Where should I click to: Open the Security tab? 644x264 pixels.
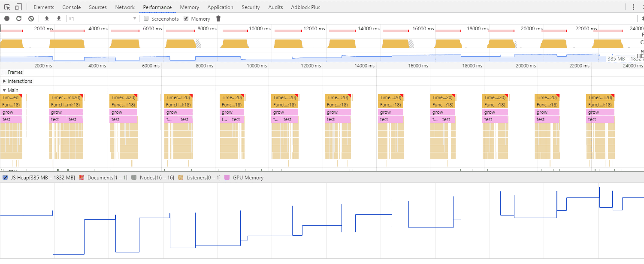pos(251,7)
